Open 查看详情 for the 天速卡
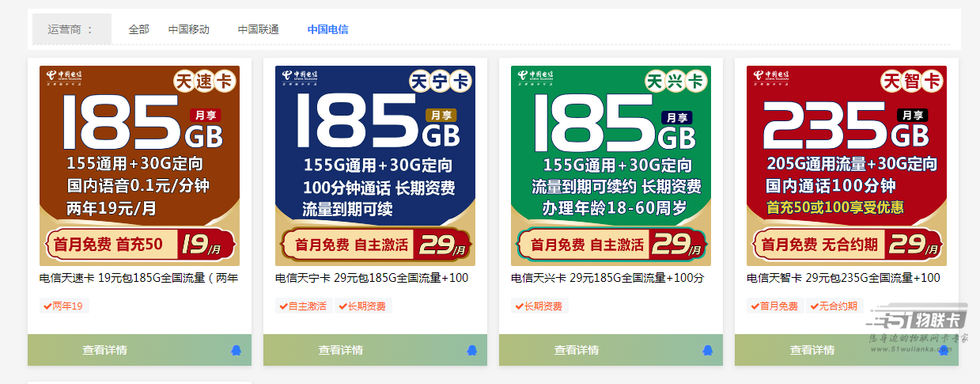This screenshot has width=980, height=384. click(x=104, y=350)
